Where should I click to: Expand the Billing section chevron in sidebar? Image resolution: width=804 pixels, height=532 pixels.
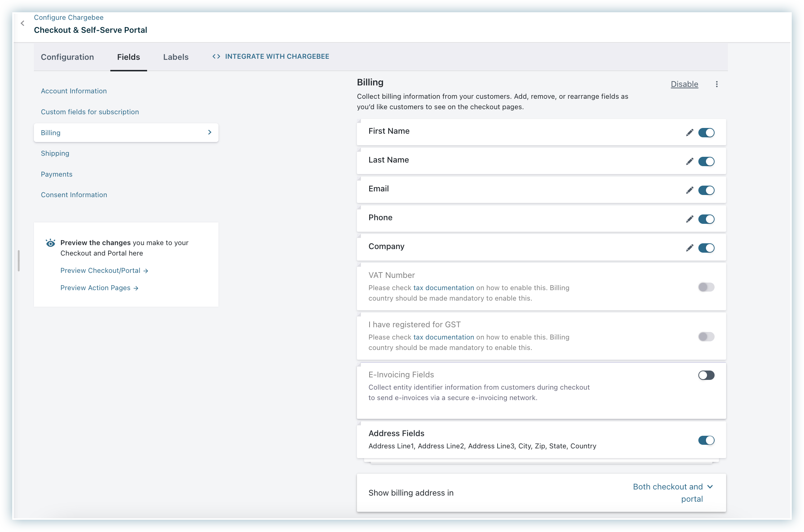point(209,132)
